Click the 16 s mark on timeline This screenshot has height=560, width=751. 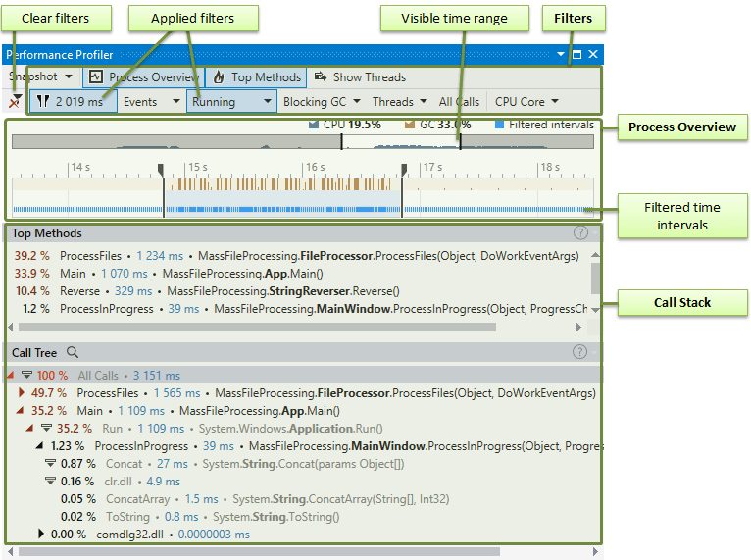pos(314,168)
